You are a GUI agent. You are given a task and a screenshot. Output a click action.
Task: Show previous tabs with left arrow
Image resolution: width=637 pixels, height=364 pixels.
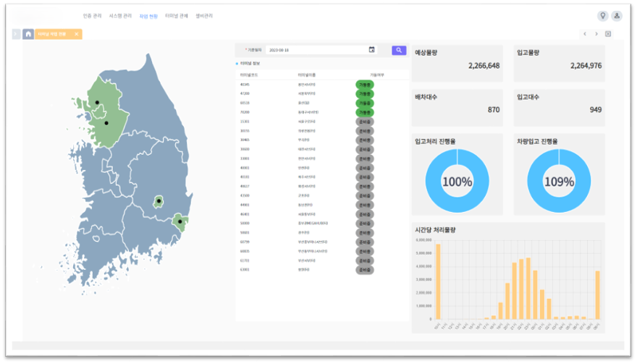point(585,34)
